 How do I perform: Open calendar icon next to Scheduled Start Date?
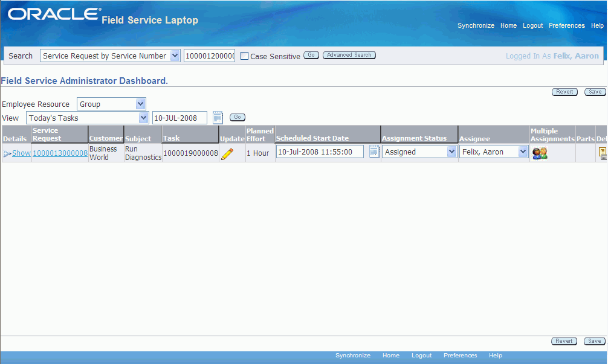[374, 152]
